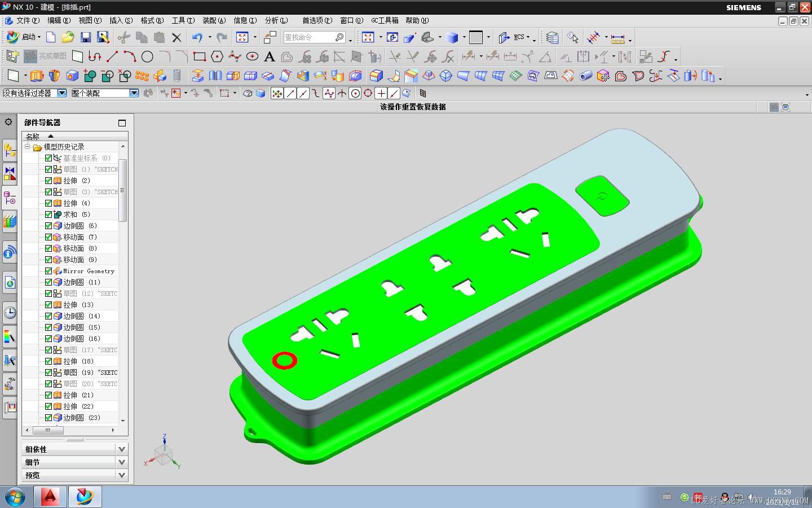Image resolution: width=812 pixels, height=508 pixels.
Task: Open the 编辑(E) menu
Action: pos(59,20)
